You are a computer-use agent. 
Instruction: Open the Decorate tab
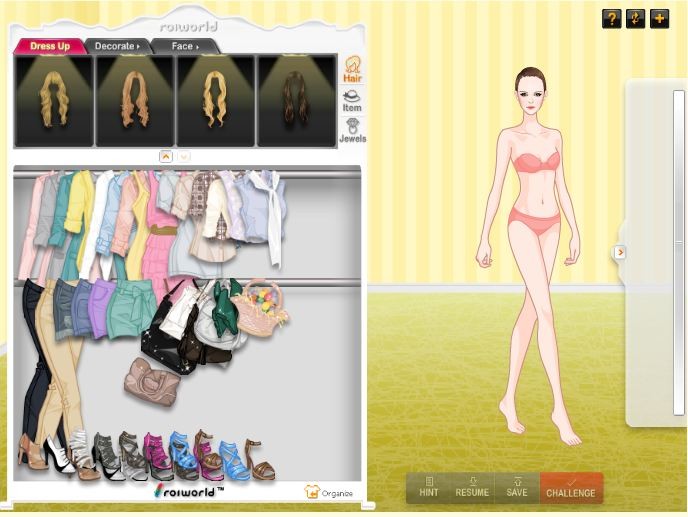(x=117, y=46)
